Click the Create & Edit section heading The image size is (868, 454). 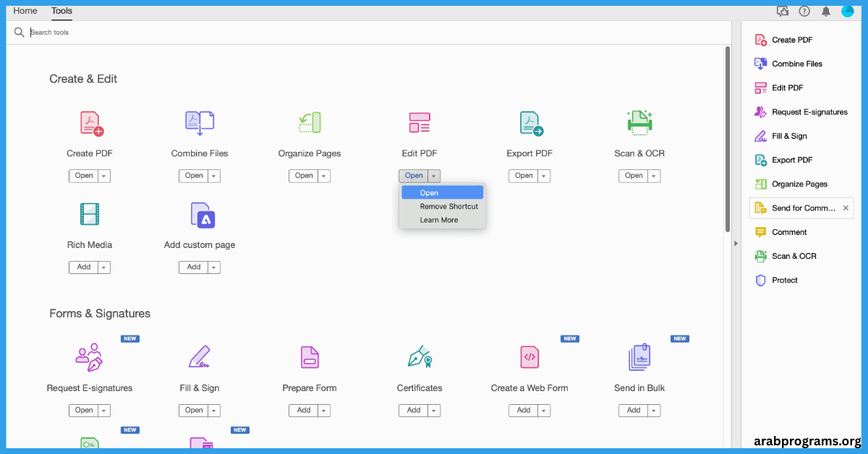click(83, 79)
